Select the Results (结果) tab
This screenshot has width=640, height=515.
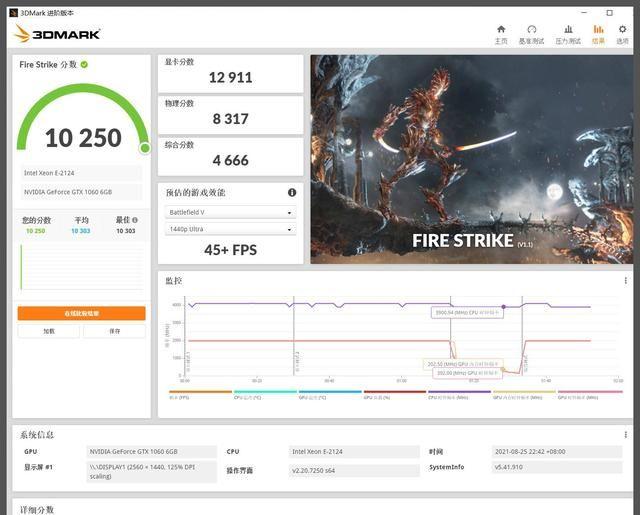tap(598, 34)
